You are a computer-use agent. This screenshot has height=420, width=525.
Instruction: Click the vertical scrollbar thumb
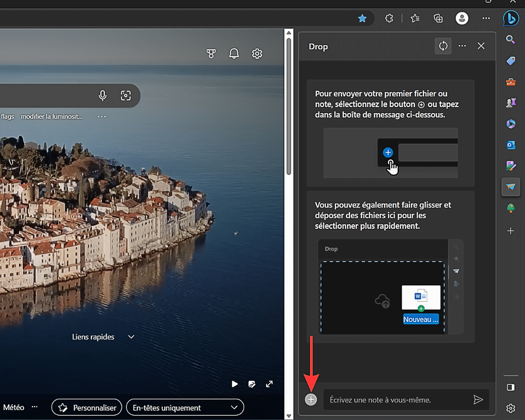[289, 106]
